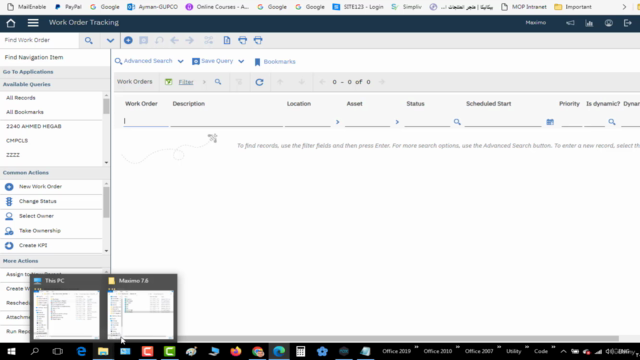640x360 pixels.
Task: Click the first printer toolbar icon
Action: pyautogui.click(x=242, y=40)
